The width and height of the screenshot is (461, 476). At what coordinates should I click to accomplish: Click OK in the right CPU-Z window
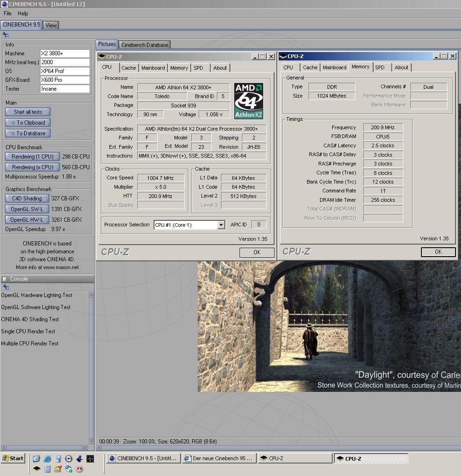click(438, 252)
